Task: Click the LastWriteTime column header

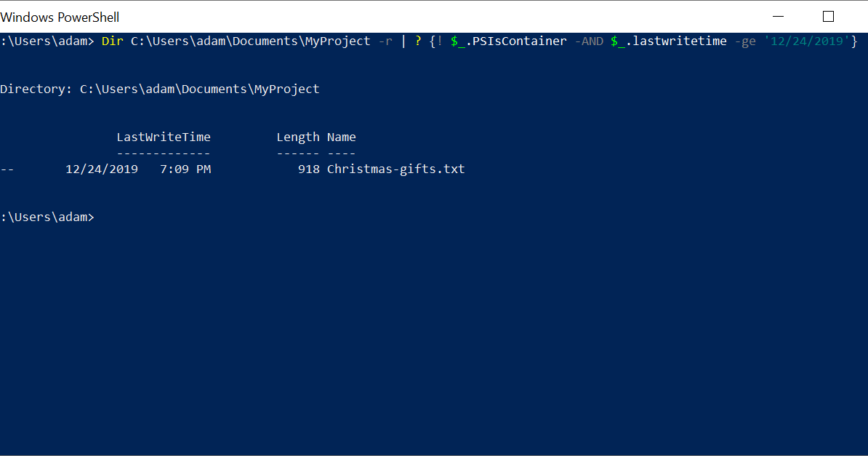Action: [x=164, y=137]
